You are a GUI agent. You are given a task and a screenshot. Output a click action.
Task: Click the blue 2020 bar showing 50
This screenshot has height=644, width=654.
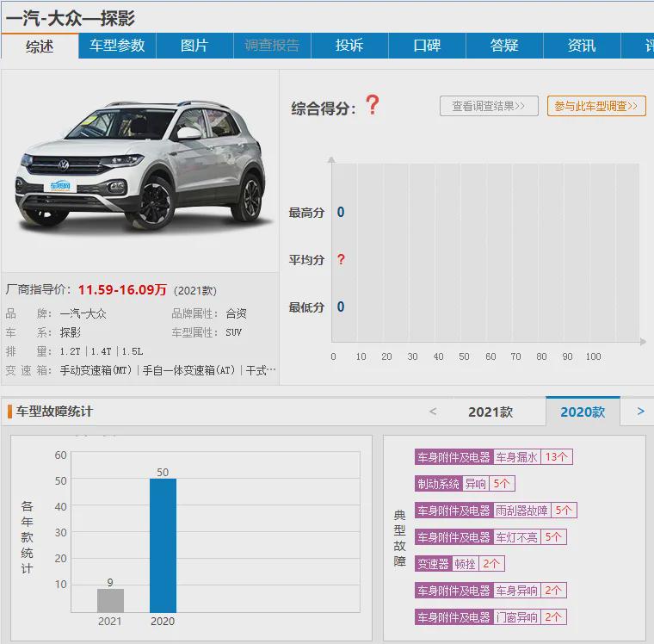(163, 546)
